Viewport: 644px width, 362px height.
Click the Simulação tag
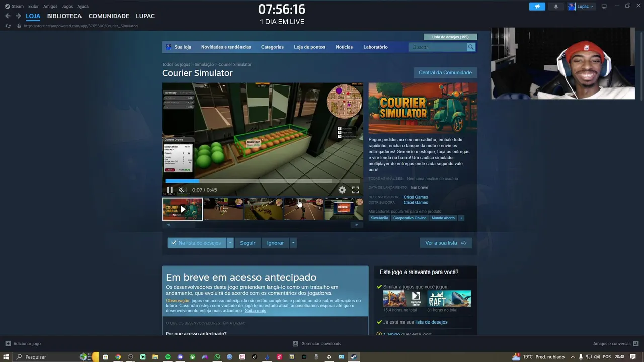[x=379, y=218]
